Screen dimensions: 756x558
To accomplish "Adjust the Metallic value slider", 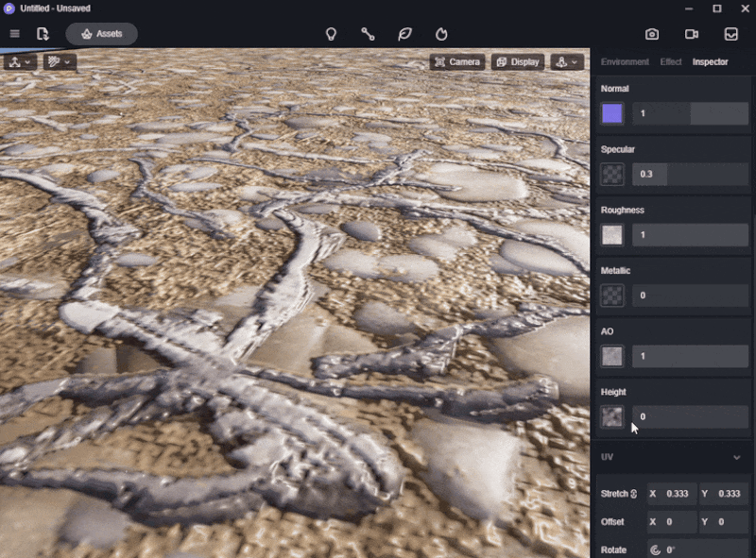I will (690, 296).
